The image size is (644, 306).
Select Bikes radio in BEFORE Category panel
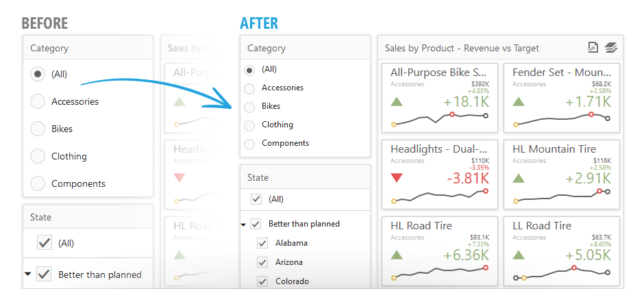38,129
